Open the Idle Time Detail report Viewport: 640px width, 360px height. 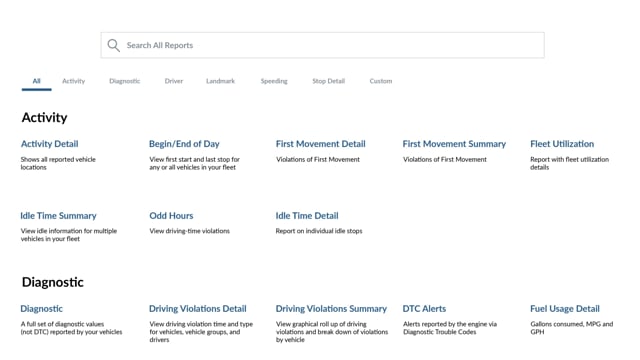(307, 216)
